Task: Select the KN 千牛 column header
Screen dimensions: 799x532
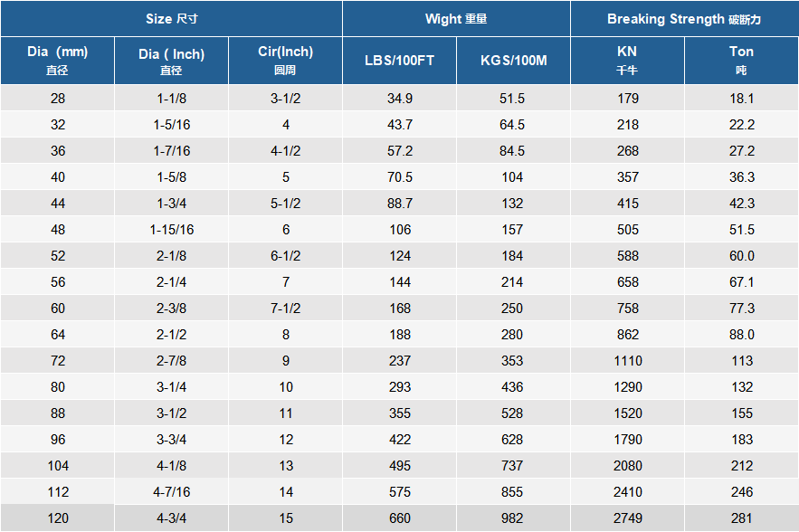Action: click(627, 60)
